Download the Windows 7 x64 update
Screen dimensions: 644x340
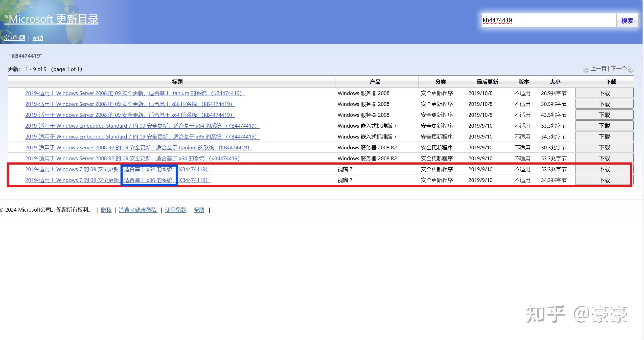[x=604, y=169]
